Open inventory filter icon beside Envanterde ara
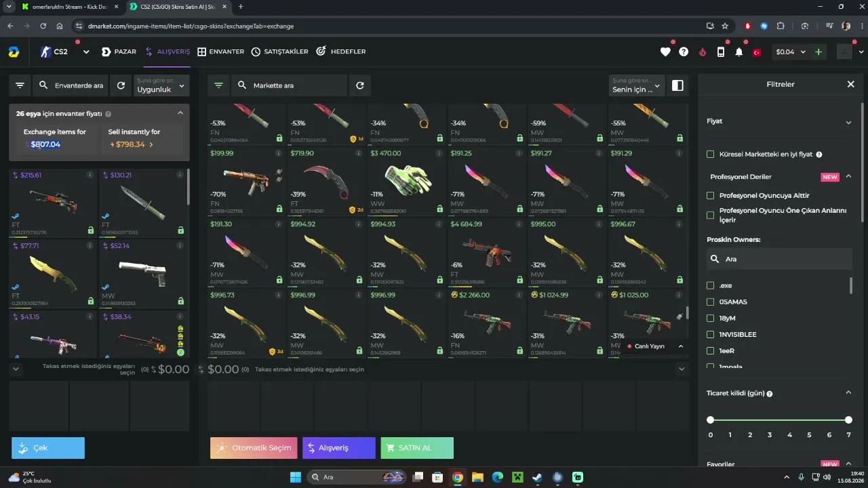Screen dimensions: 868x488 click(20, 85)
